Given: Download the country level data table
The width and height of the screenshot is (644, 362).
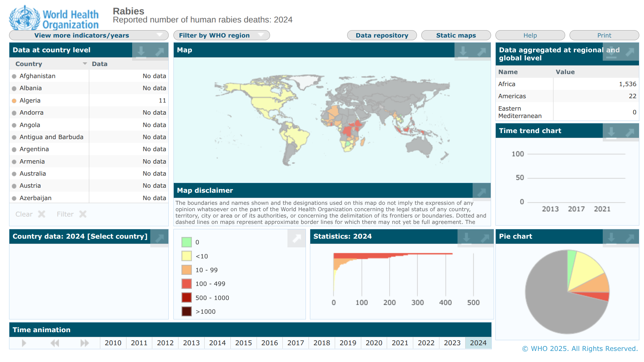Looking at the screenshot, I should (141, 51).
